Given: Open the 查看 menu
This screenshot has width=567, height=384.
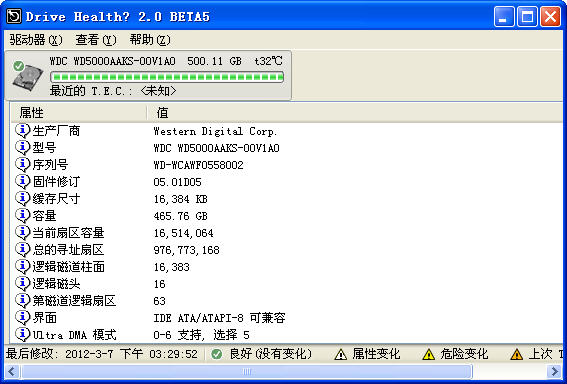Looking at the screenshot, I should (x=96, y=39).
